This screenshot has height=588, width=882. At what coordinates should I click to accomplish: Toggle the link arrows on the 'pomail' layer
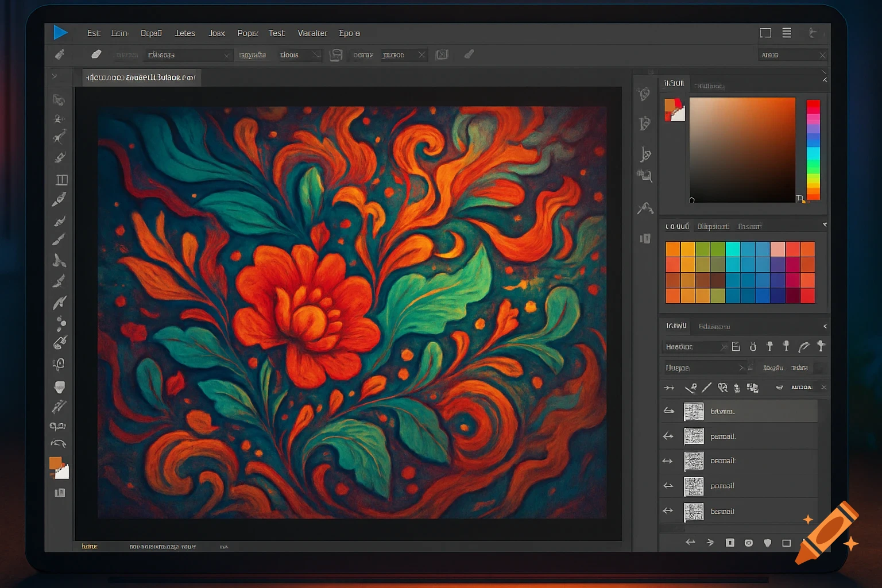coord(668,486)
